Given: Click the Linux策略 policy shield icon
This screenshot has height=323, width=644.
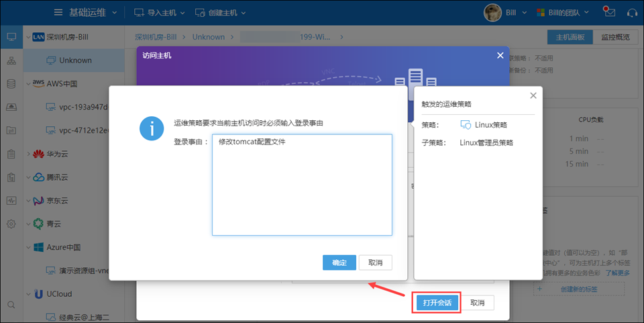Looking at the screenshot, I should pos(466,125).
